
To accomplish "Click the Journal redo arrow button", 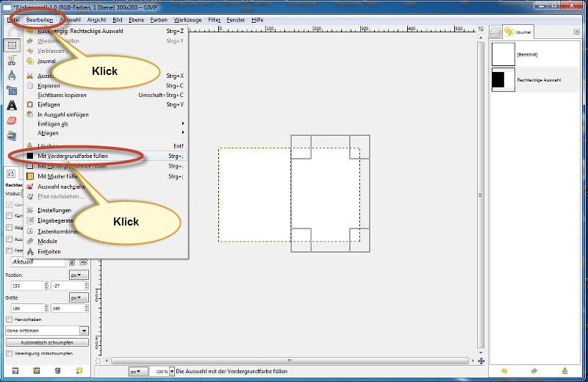I will (x=534, y=371).
